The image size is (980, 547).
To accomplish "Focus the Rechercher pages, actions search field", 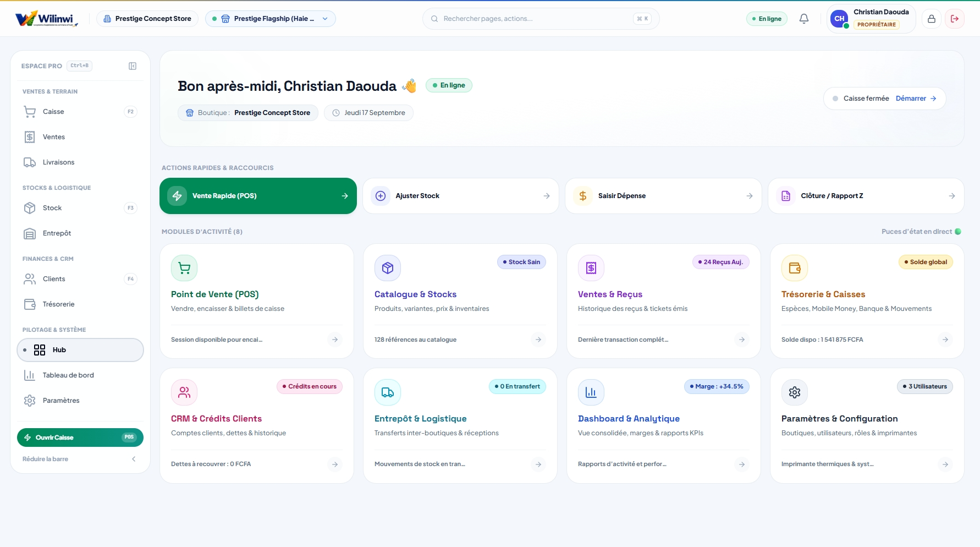I will click(x=541, y=19).
